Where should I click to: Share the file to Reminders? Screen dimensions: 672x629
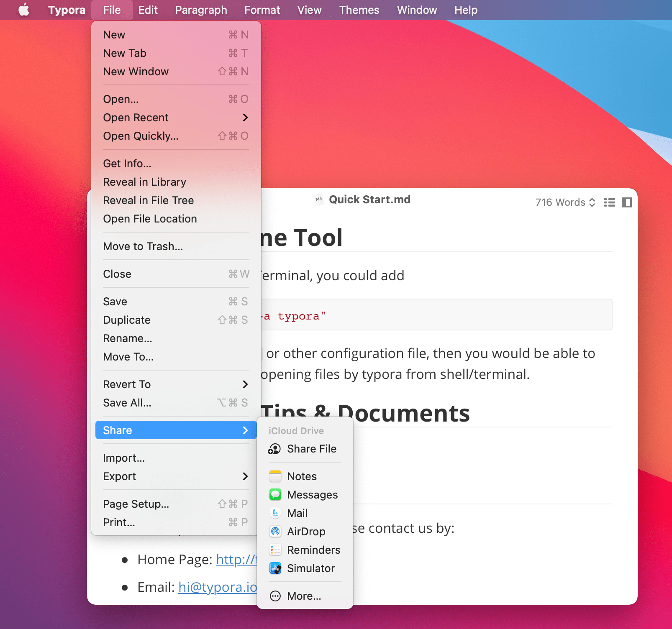(305, 550)
